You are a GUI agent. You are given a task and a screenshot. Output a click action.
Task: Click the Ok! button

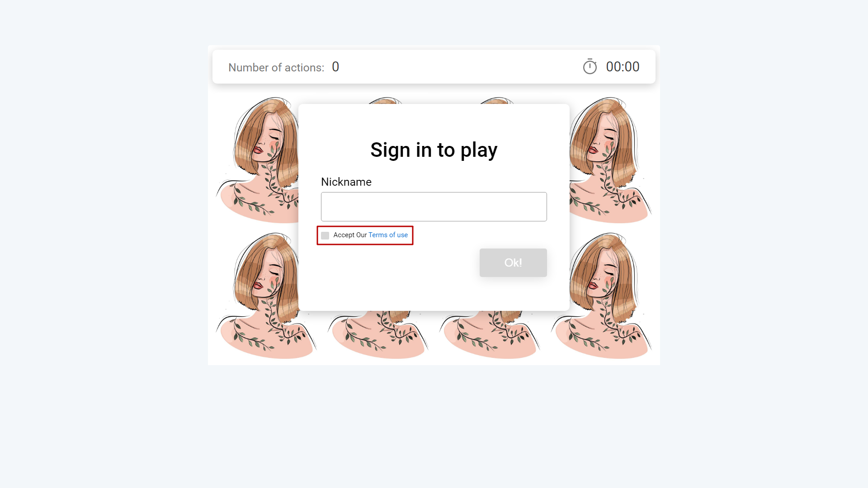513,263
